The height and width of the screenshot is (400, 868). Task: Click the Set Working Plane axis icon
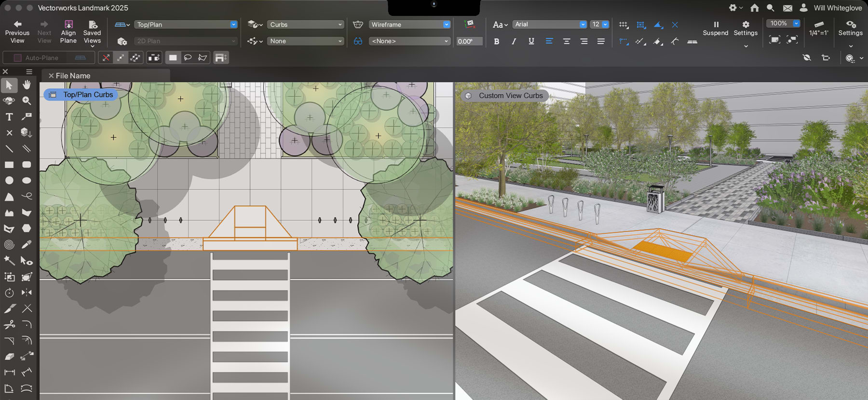click(x=470, y=24)
